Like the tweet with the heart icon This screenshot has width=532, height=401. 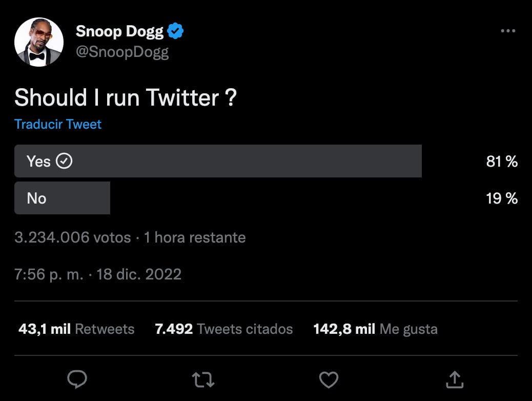pyautogui.click(x=329, y=380)
